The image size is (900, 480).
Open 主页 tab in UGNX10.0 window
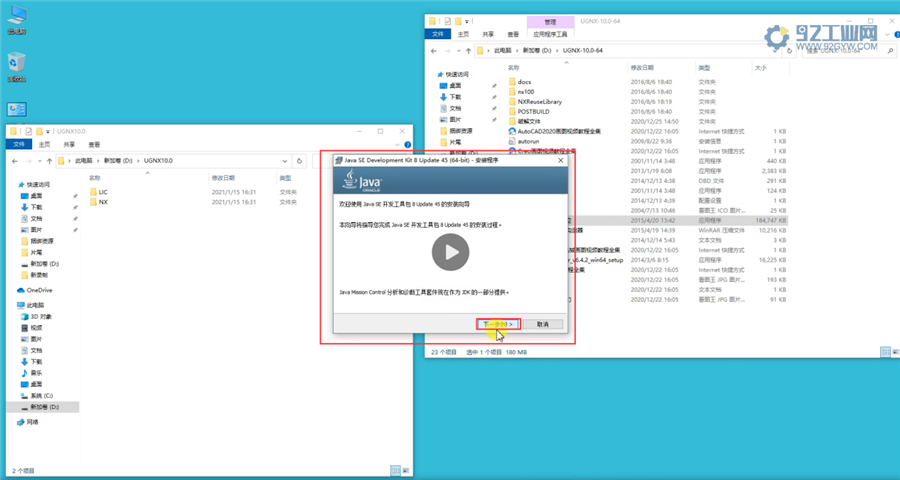tap(44, 145)
